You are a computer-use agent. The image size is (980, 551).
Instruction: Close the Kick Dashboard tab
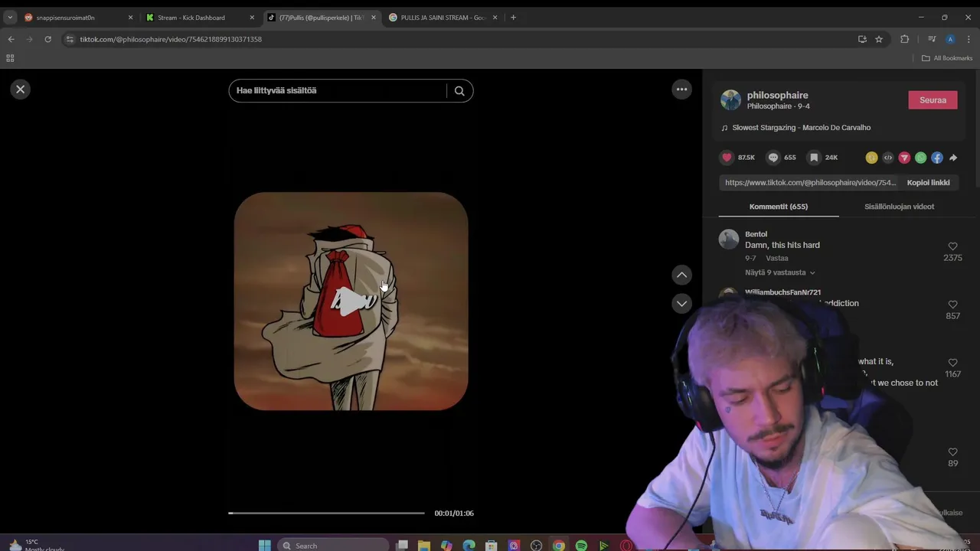pos(252,18)
